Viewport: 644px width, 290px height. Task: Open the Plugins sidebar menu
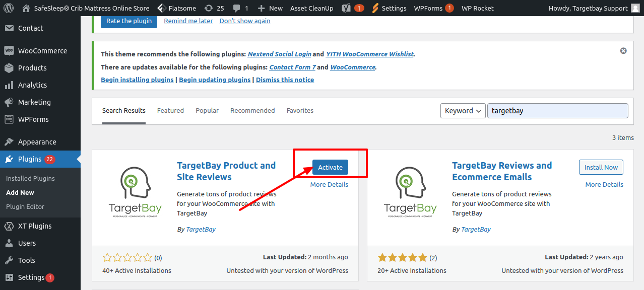[x=40, y=159]
